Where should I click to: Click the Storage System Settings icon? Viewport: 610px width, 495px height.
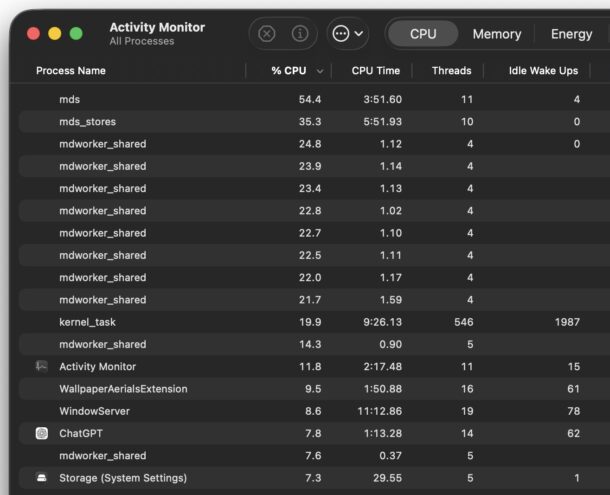coord(41,478)
